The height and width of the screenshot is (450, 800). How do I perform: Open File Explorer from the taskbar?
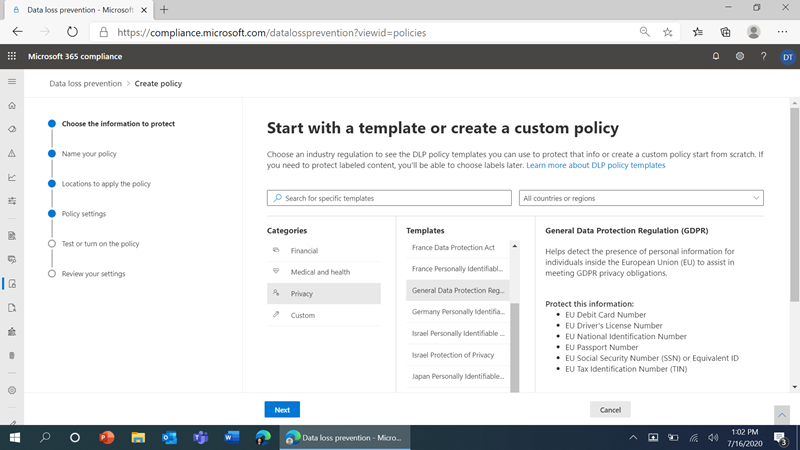[138, 437]
